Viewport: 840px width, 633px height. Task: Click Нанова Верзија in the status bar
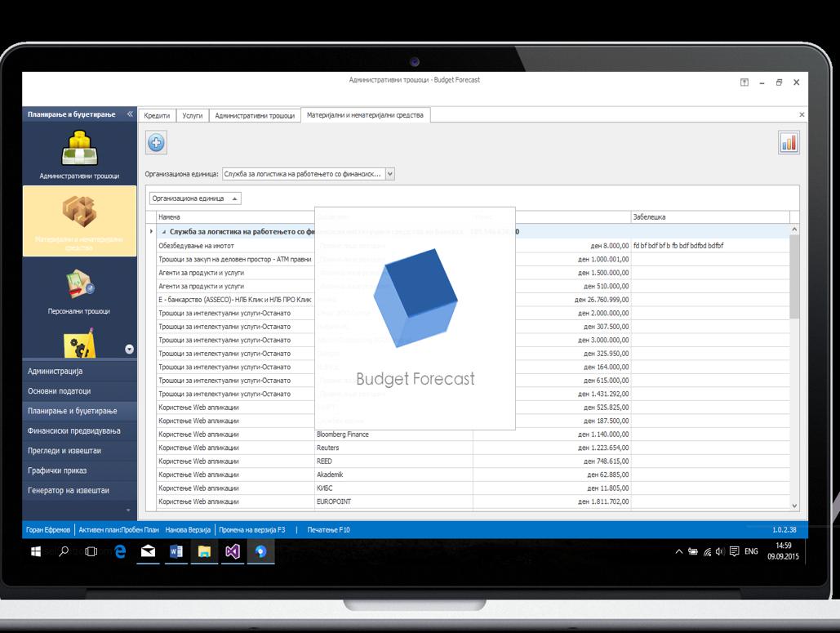point(188,529)
